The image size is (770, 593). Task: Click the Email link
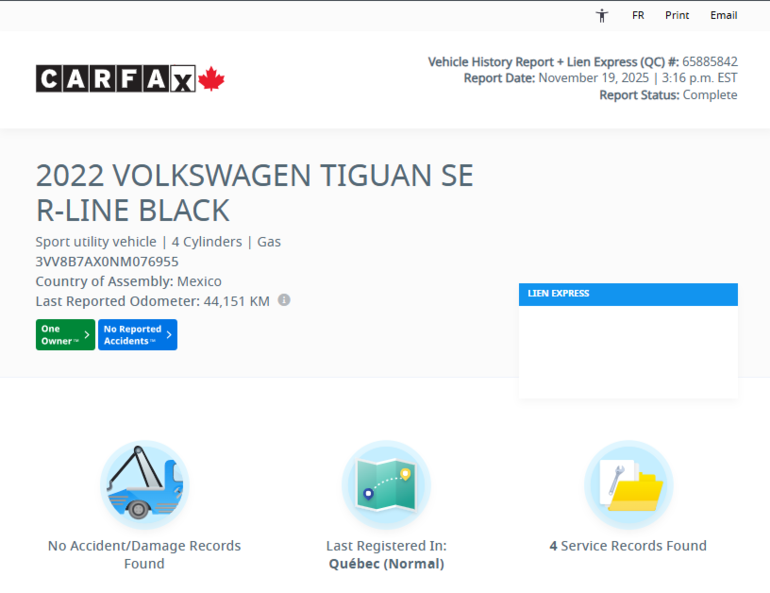tap(724, 15)
